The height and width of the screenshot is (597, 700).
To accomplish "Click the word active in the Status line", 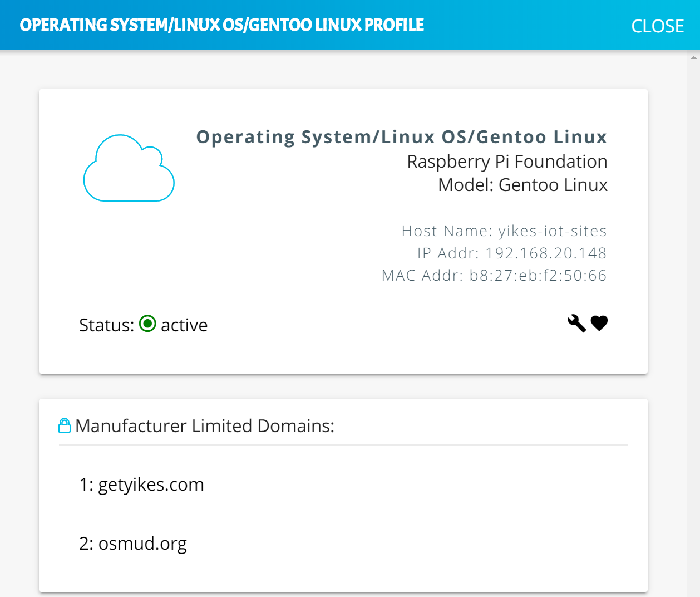I will (184, 325).
